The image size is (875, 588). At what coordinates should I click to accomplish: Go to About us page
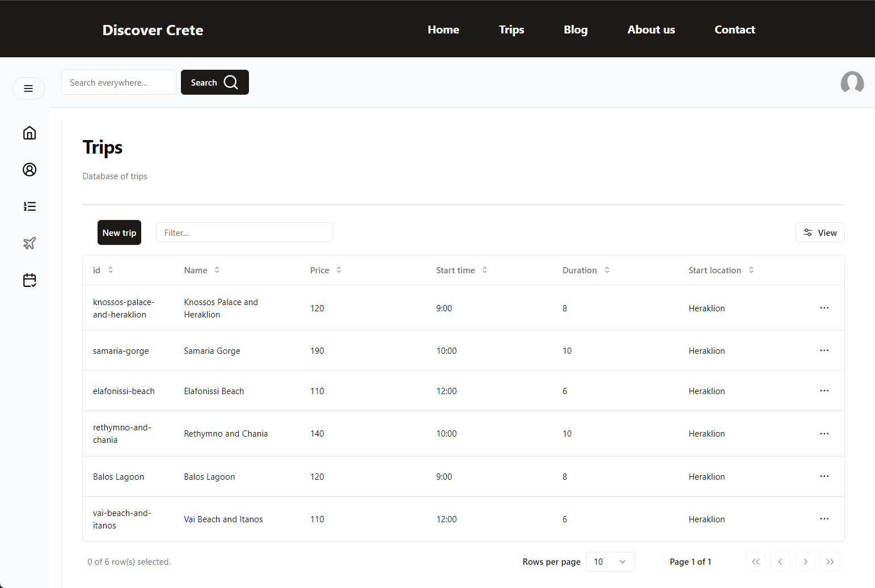(650, 29)
